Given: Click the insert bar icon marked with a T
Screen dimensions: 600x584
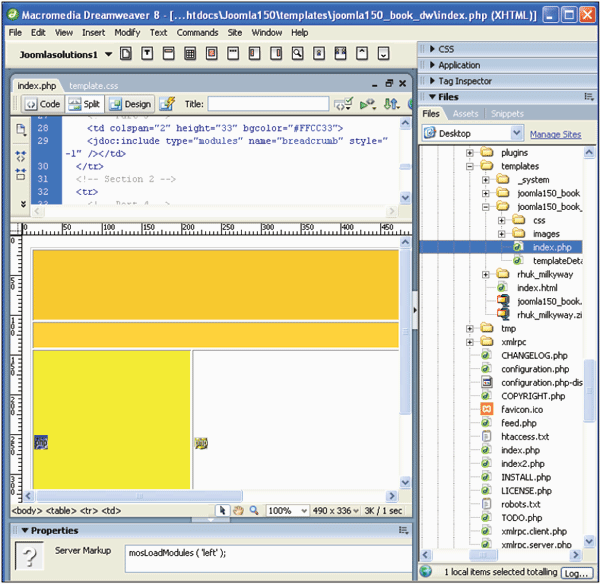Looking at the screenshot, I should tap(147, 54).
